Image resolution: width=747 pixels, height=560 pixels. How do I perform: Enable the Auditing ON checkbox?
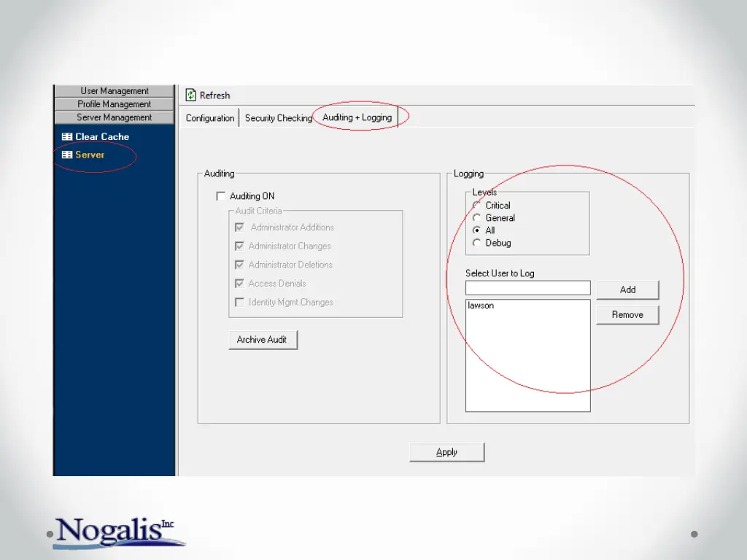pyautogui.click(x=220, y=196)
